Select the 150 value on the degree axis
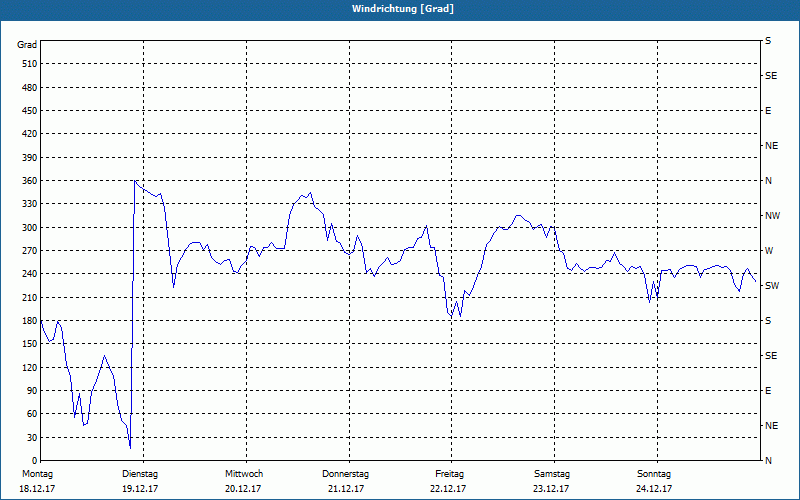The height and width of the screenshot is (500, 800). click(30, 344)
